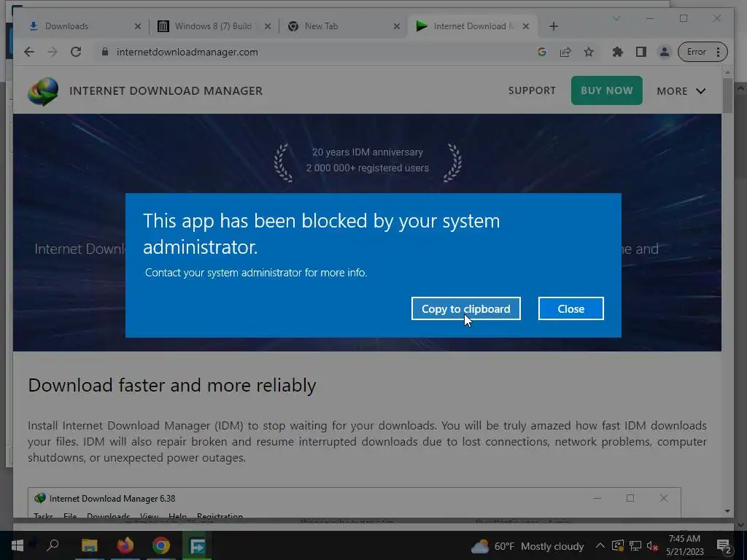Close the Windows 8 (7) Build tab
This screenshot has height=560, width=747.
coord(268,26)
